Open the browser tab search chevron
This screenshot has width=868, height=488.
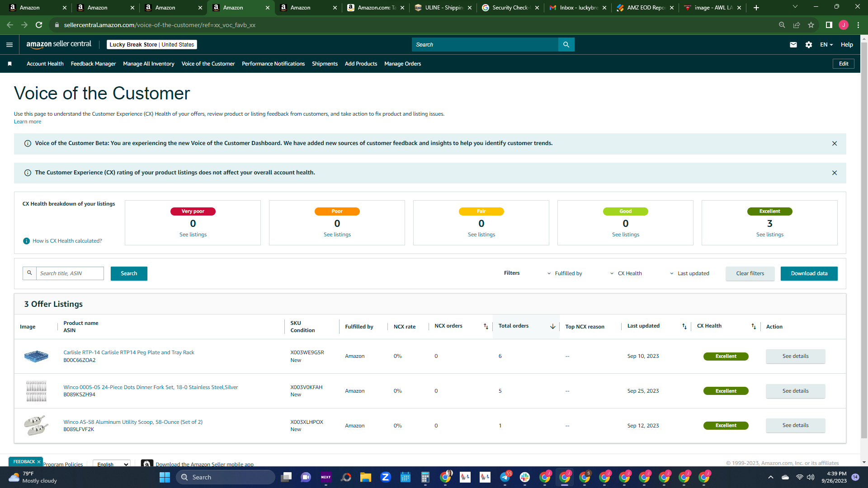[795, 7]
